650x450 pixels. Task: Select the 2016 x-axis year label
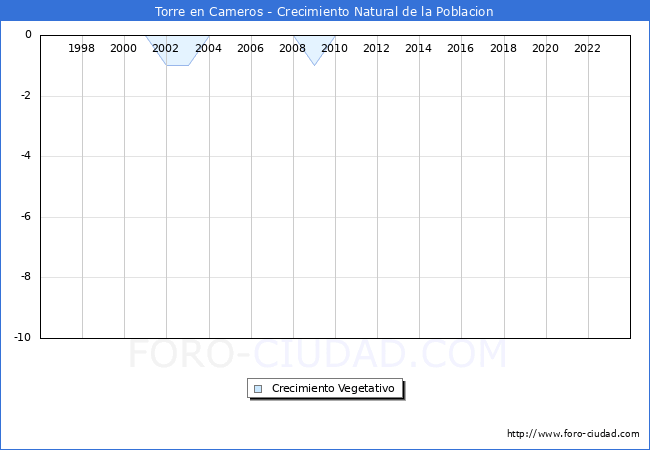[x=460, y=48]
